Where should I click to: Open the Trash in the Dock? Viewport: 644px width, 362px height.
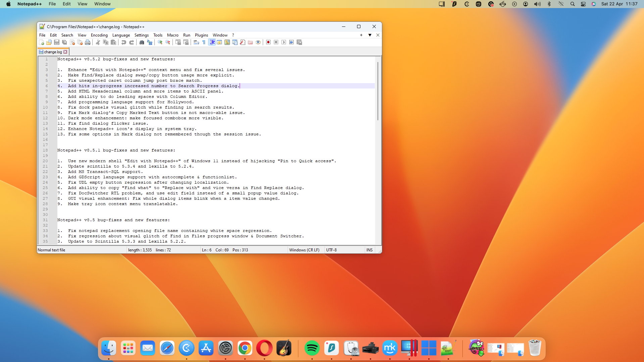(x=535, y=348)
